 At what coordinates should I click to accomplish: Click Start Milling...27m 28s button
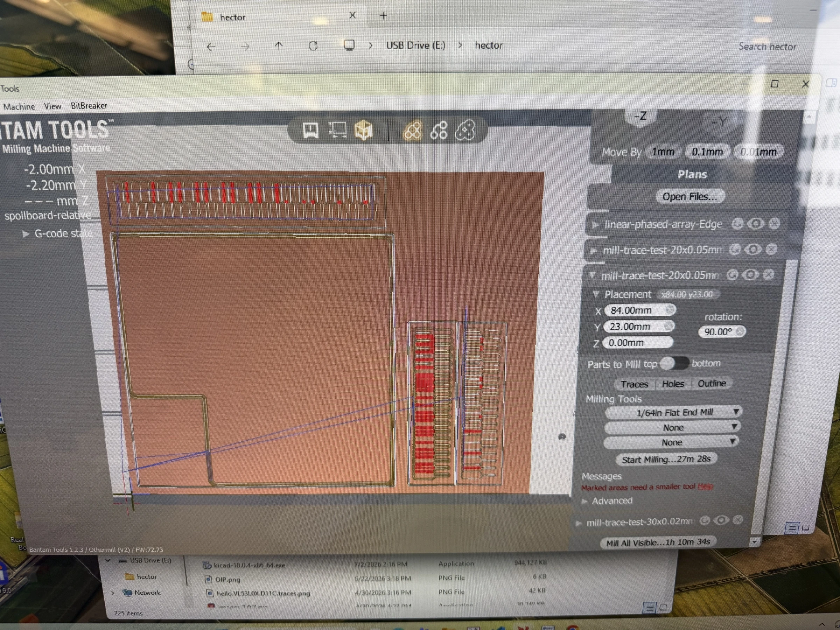coord(666,459)
